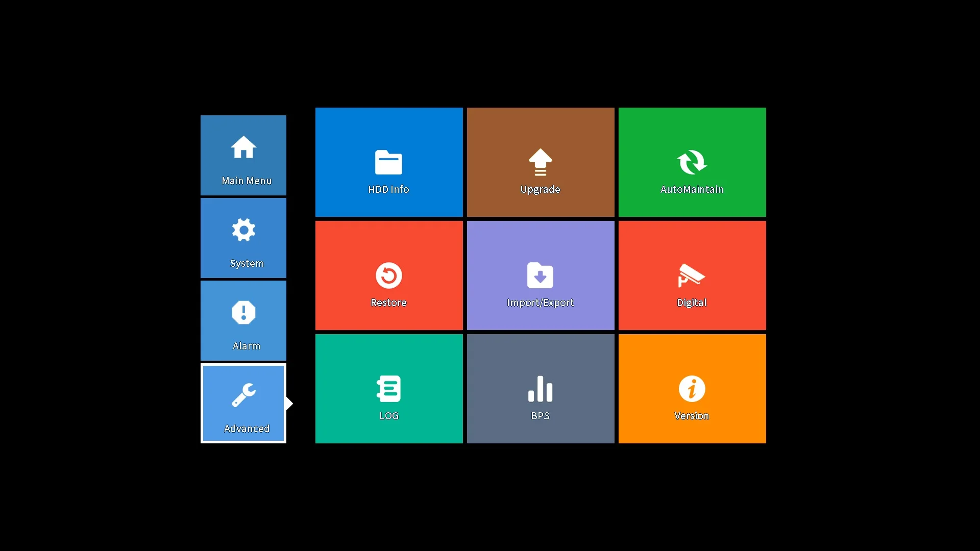Screen dimensions: 980x551
Task: Open Import/Export menu
Action: tap(541, 275)
